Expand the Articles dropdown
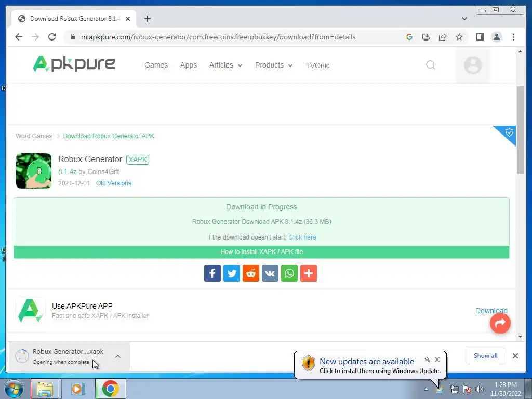 click(x=225, y=65)
